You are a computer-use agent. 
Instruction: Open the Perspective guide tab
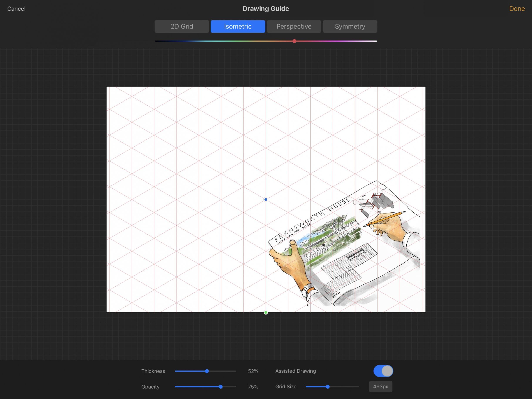click(x=294, y=27)
